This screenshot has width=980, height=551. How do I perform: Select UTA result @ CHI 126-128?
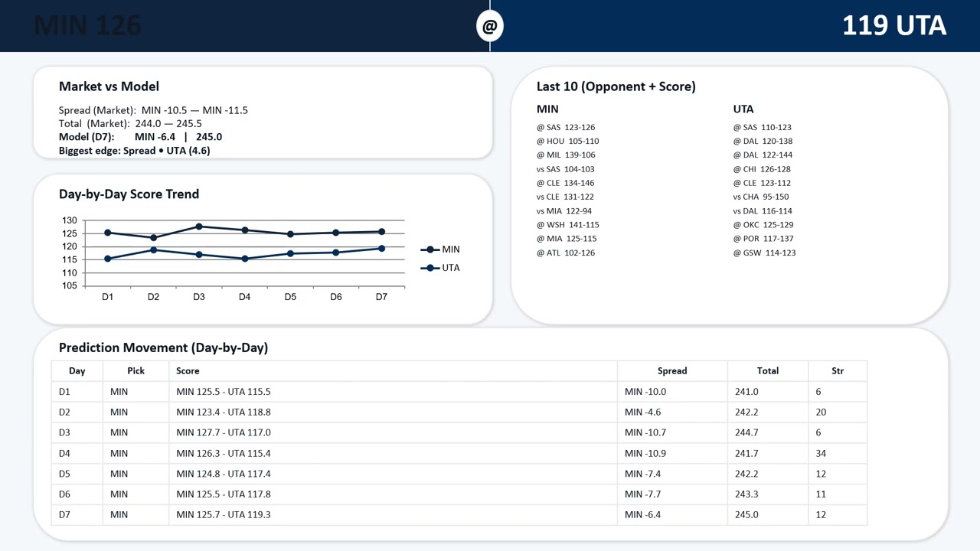click(762, 169)
